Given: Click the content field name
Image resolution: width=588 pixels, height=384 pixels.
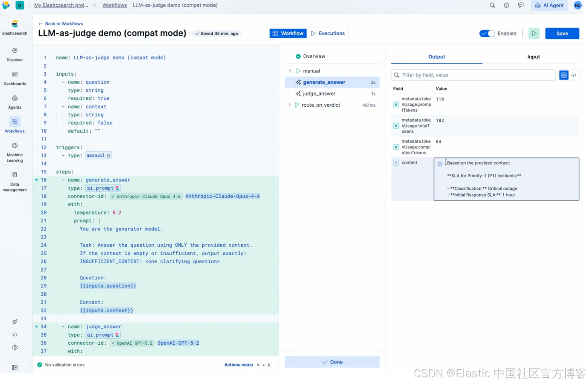Looking at the screenshot, I should (x=409, y=163).
